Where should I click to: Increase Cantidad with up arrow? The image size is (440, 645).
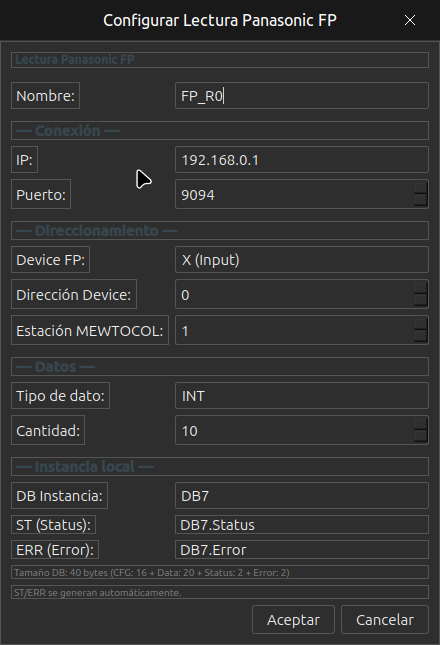(421, 424)
